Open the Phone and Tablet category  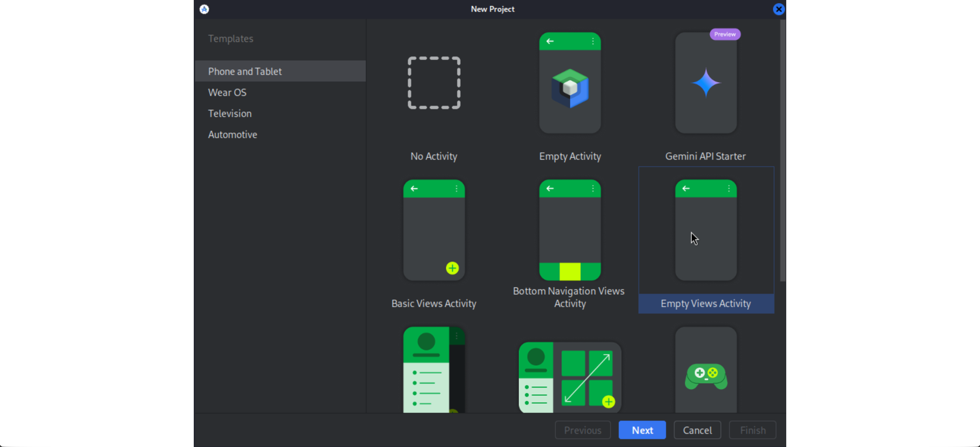coord(280,71)
